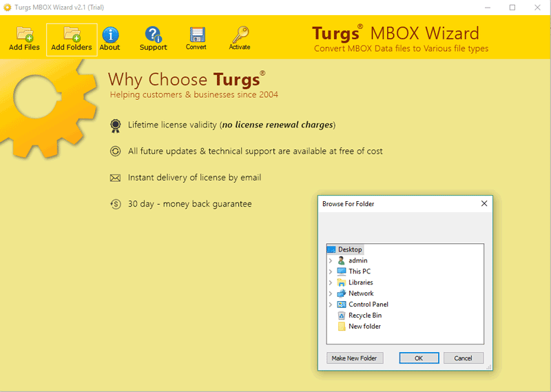Expand the Network node arrow
This screenshot has height=392, width=551.
pos(331,293)
